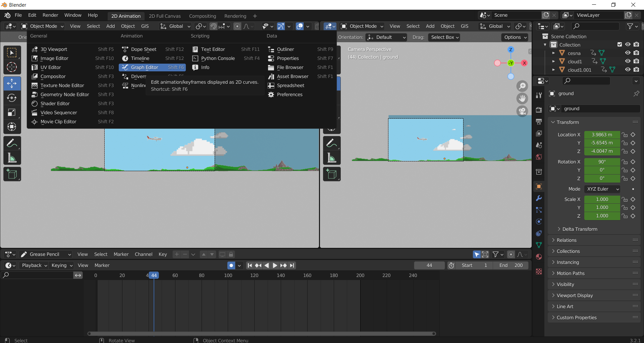644x343 pixels.
Task: Choose Outliner in editor type menu
Action: [x=301, y=49]
